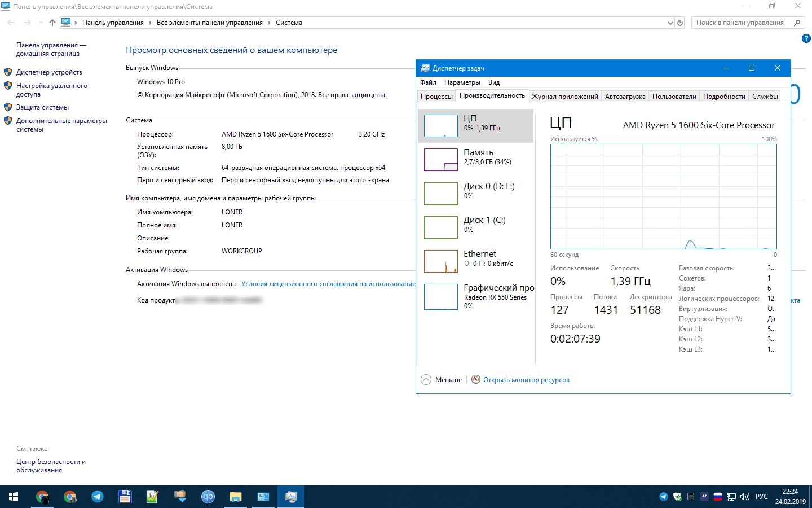The image size is (812, 508).
Task: Open the handshake download app in taskbar
Action: pos(180,497)
